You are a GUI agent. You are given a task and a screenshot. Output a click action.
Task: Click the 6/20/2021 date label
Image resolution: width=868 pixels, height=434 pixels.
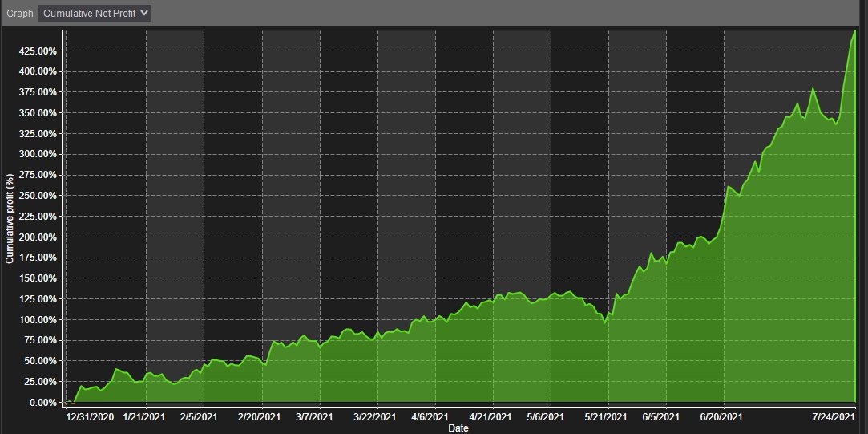coord(721,417)
